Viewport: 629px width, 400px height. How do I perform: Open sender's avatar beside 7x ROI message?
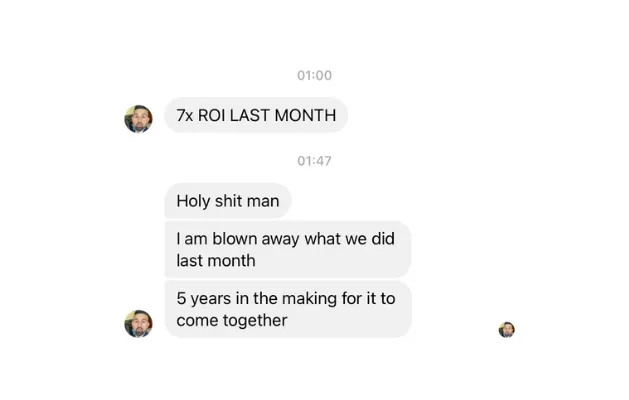tap(138, 119)
